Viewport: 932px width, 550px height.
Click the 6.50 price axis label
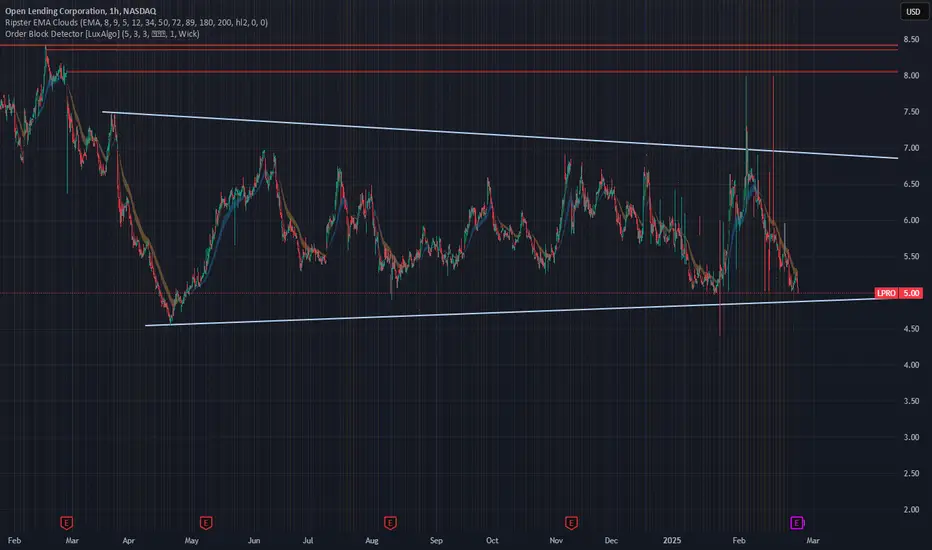(911, 184)
